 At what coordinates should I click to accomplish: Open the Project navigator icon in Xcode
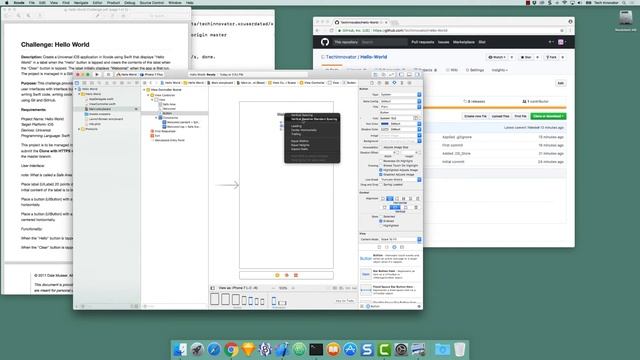(x=77, y=83)
